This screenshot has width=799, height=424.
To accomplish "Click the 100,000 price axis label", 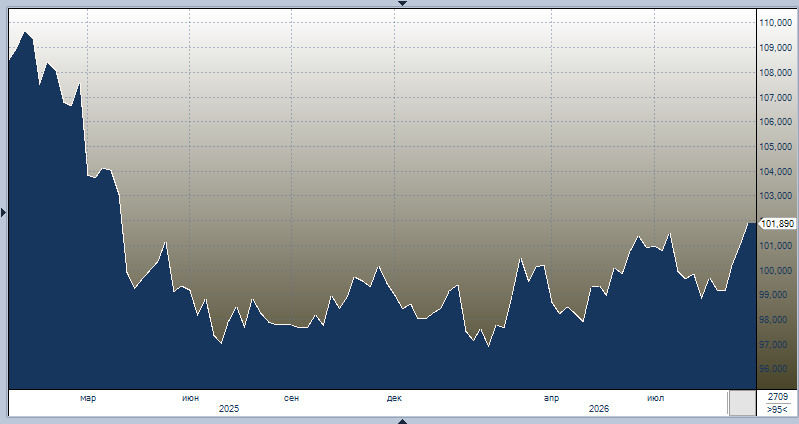I will coord(776,271).
